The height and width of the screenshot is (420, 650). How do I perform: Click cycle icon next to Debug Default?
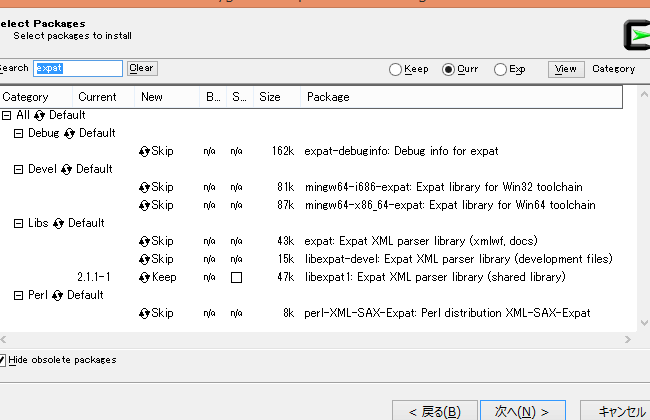[70, 133]
